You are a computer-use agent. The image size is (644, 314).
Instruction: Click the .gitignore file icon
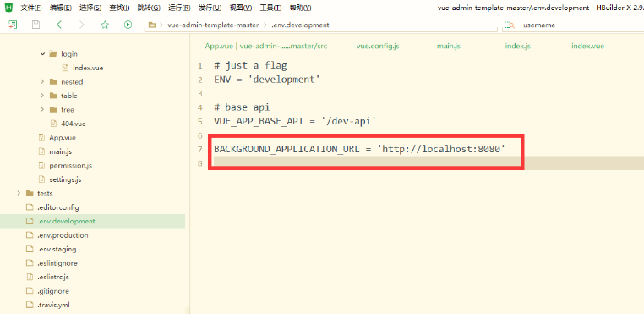click(x=30, y=291)
